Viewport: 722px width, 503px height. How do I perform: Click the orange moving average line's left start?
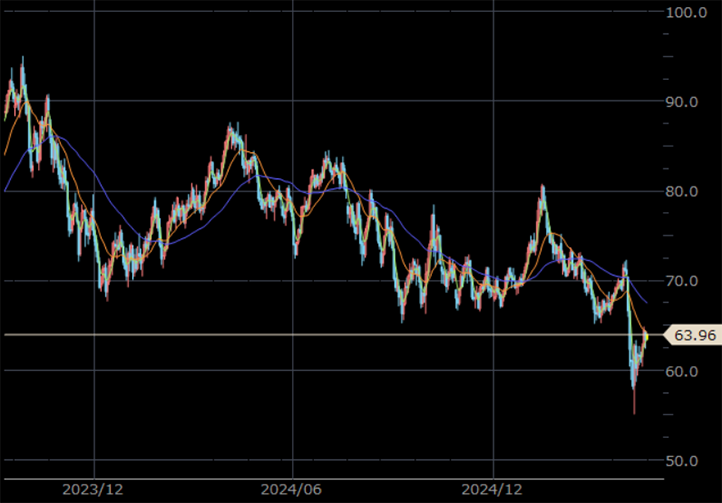[x=6, y=153]
